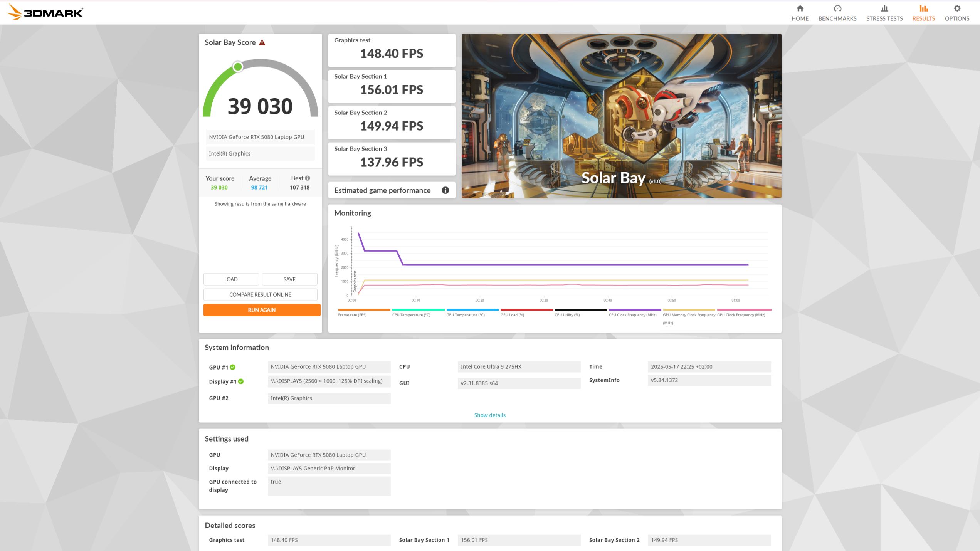The image size is (980, 551).
Task: Click the LOAD button
Action: click(x=231, y=279)
